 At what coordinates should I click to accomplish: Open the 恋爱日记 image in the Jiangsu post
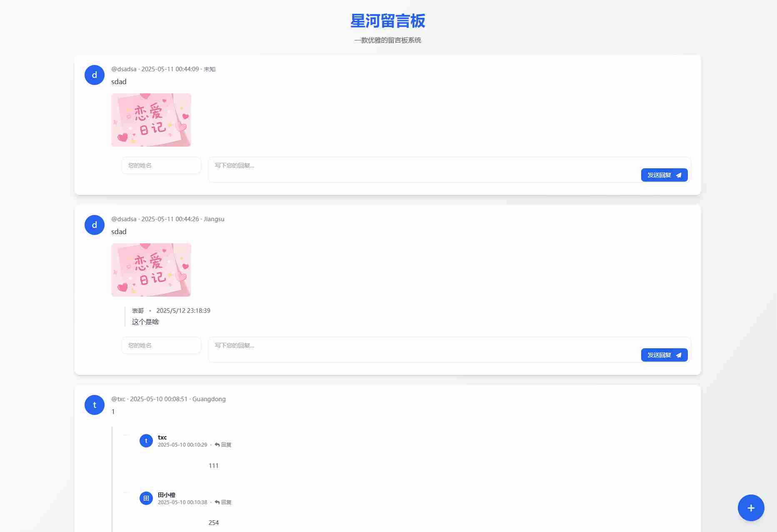(x=151, y=270)
